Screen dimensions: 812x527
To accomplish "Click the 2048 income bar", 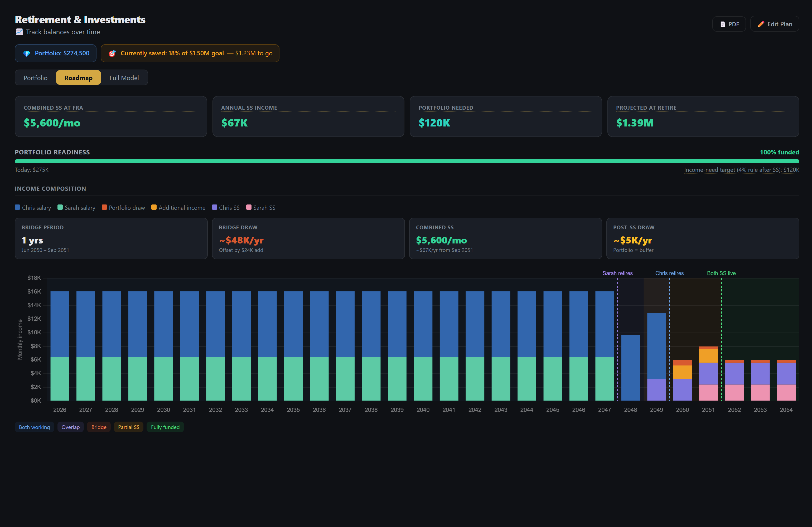I will [x=631, y=368].
